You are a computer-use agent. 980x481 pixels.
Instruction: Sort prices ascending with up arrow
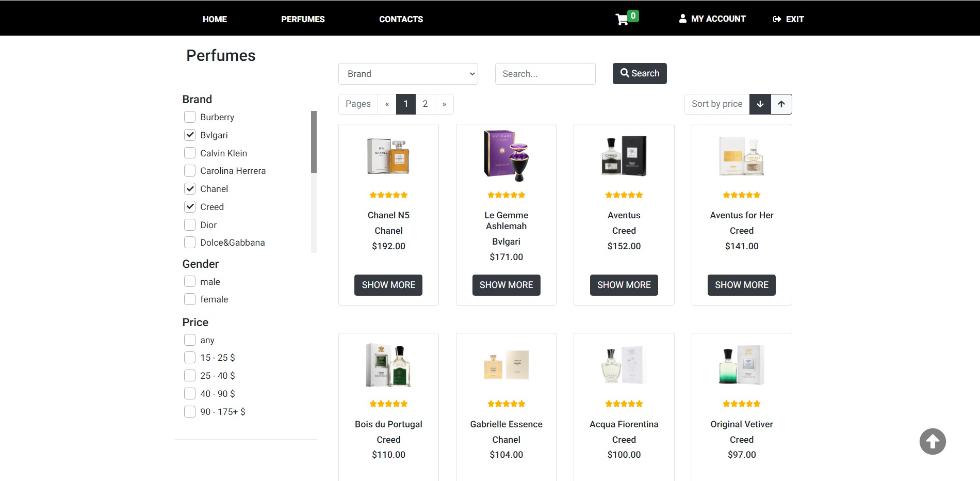781,104
